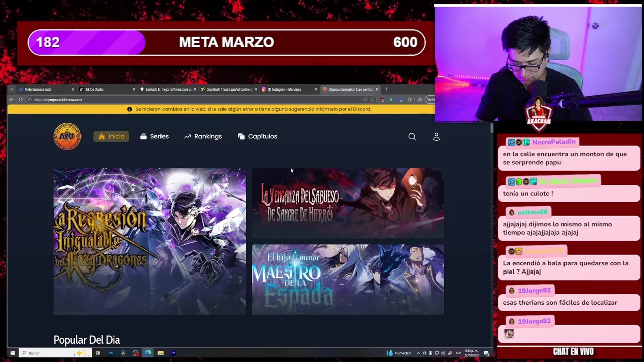Screen dimensions: 644x362
Task: Bookmark the page with star icon
Action: (x=372, y=100)
